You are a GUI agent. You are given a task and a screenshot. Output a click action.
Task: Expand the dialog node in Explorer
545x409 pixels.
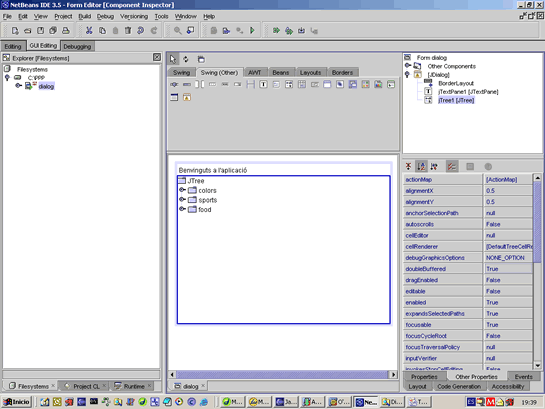pos(18,85)
